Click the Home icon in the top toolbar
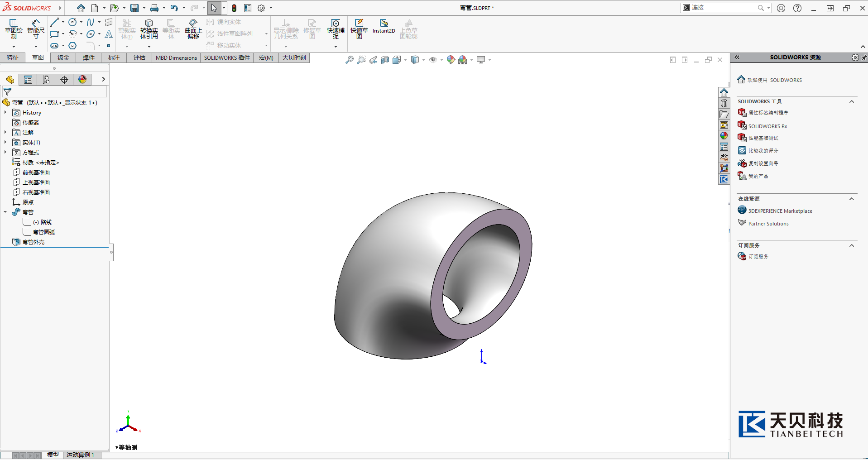Image resolution: width=868 pixels, height=460 pixels. pos(81,8)
